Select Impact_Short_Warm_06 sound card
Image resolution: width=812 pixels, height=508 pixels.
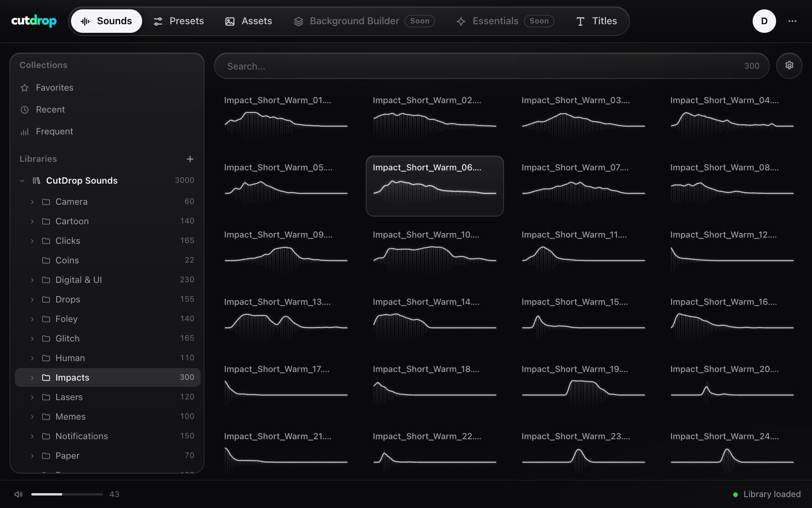click(434, 186)
